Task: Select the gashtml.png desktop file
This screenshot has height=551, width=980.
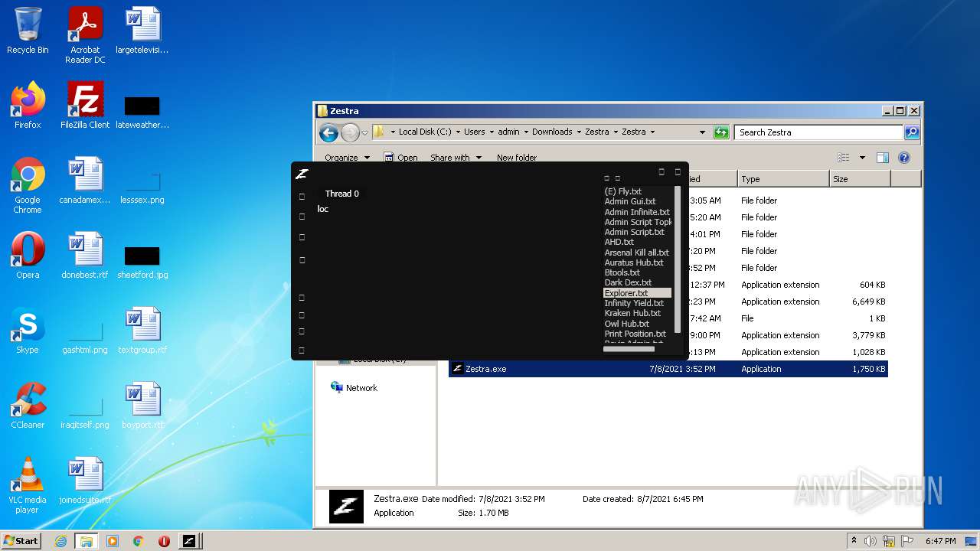Action: 85,336
